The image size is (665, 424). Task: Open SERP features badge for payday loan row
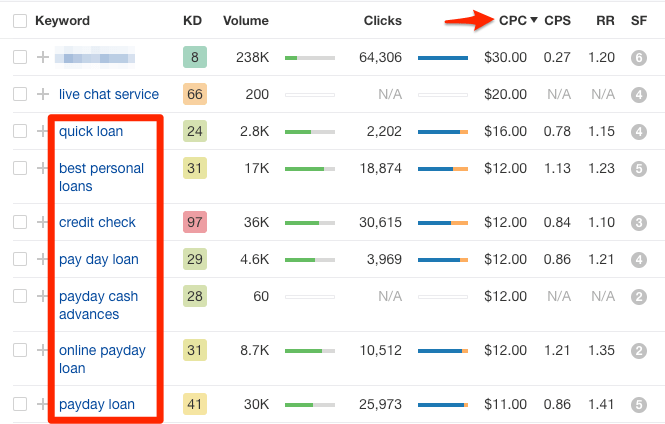tap(639, 405)
